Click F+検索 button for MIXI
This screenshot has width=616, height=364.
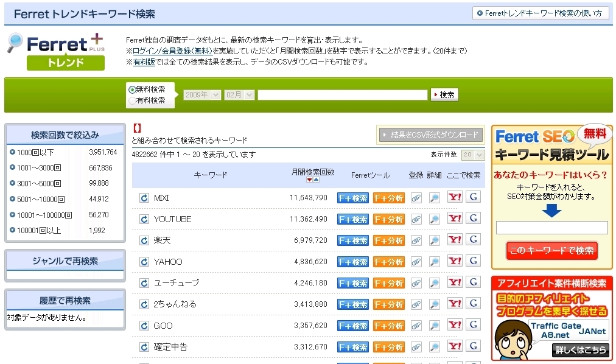[x=353, y=198]
